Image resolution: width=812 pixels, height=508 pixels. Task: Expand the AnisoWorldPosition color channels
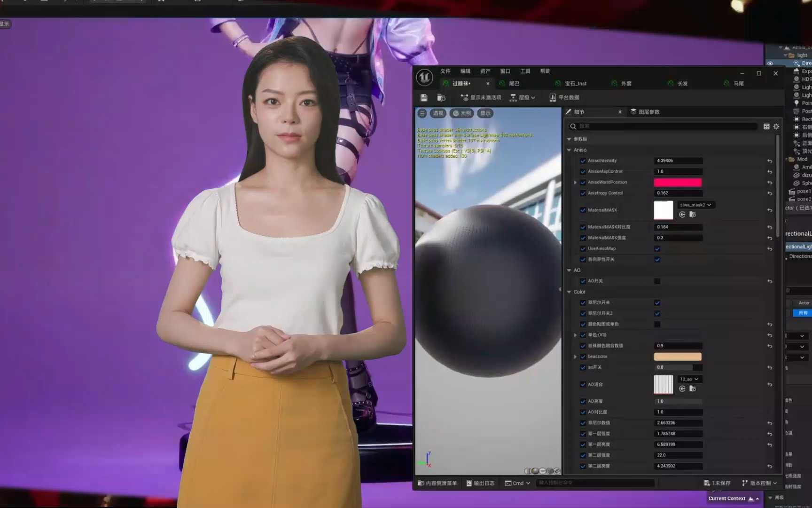click(x=575, y=183)
